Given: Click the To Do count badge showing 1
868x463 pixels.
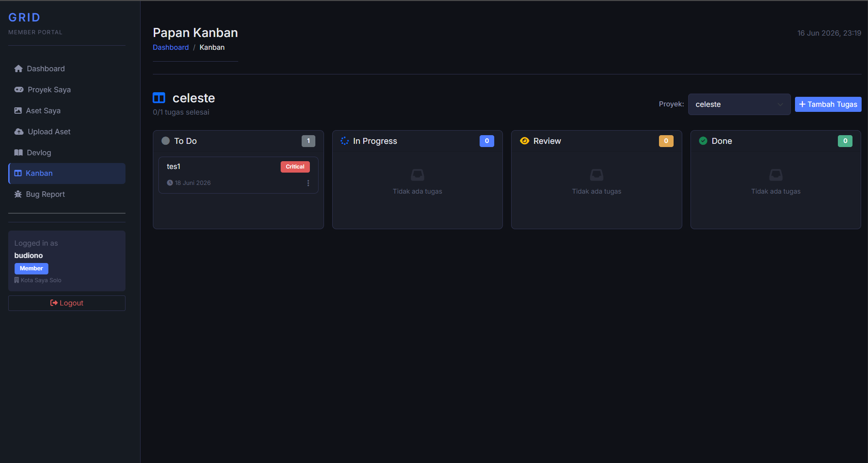Looking at the screenshot, I should point(309,141).
